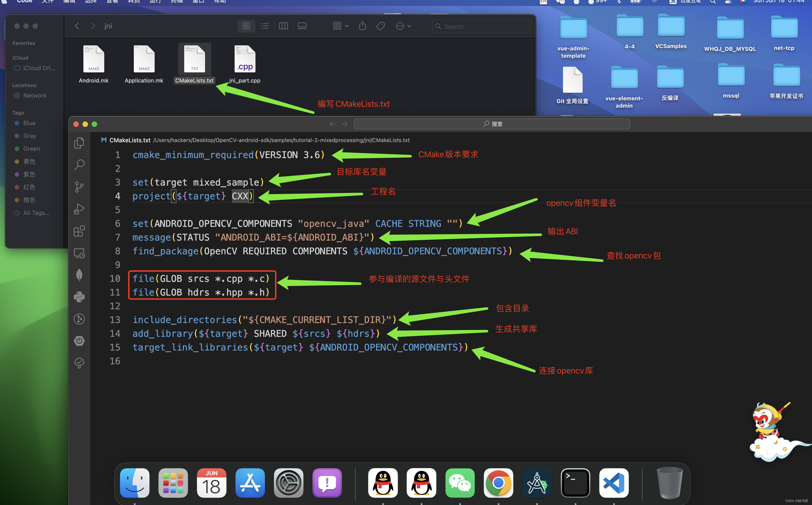Viewport: 812px width, 505px height.
Task: Switch Finder to icon view
Action: 246,26
